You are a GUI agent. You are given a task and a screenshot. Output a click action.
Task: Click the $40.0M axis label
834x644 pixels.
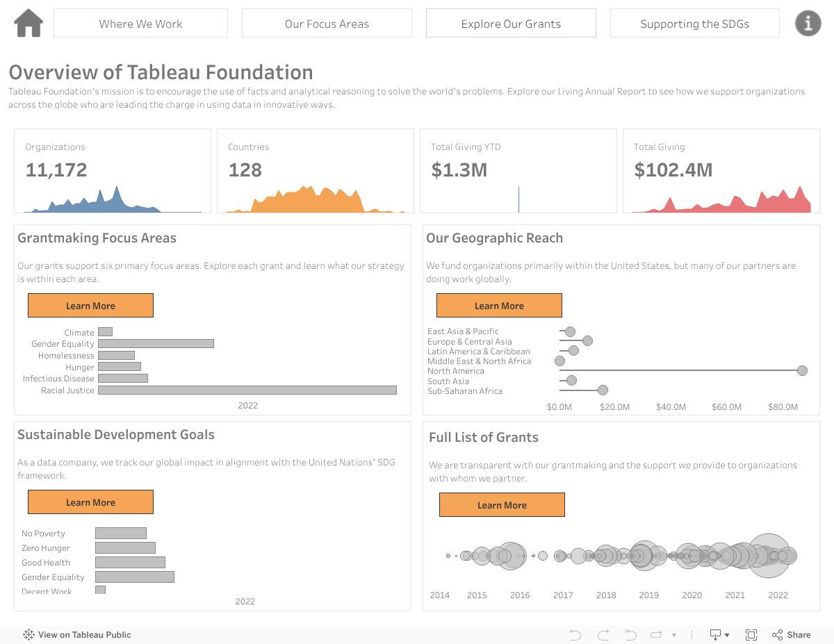(x=671, y=406)
